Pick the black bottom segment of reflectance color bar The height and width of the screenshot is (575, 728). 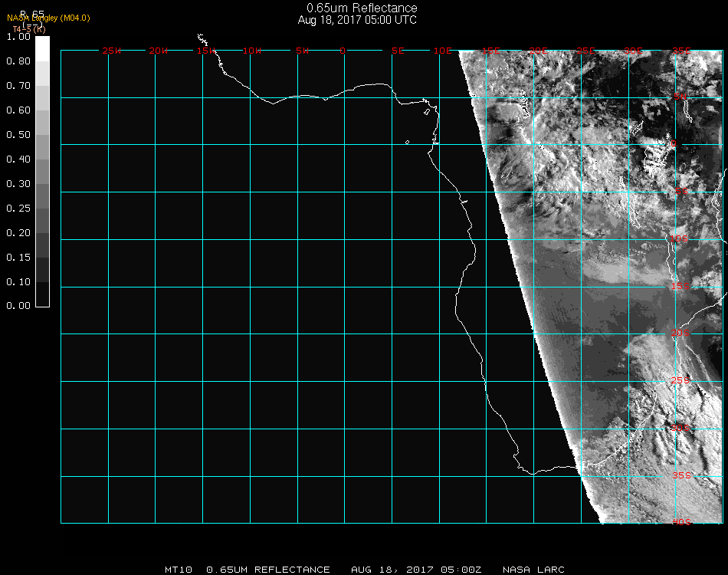(x=42, y=294)
